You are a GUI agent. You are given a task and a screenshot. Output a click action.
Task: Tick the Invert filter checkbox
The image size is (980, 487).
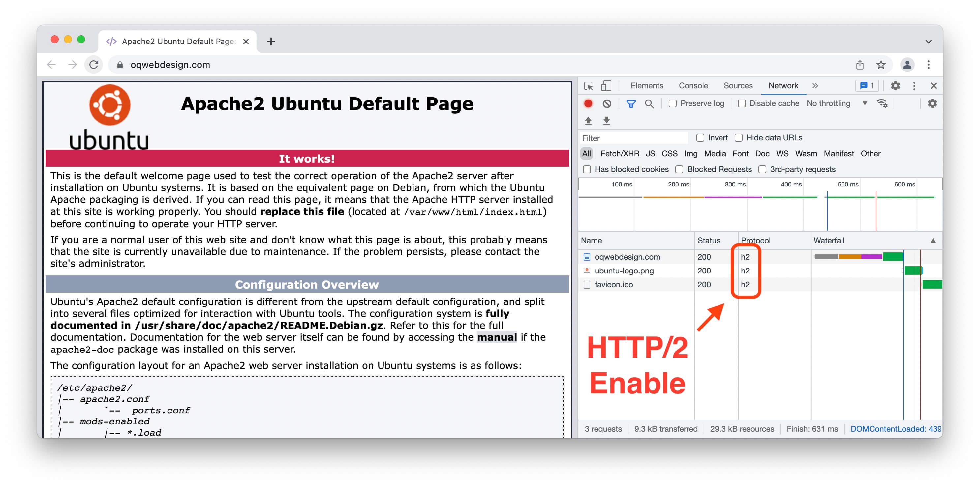[x=700, y=138]
